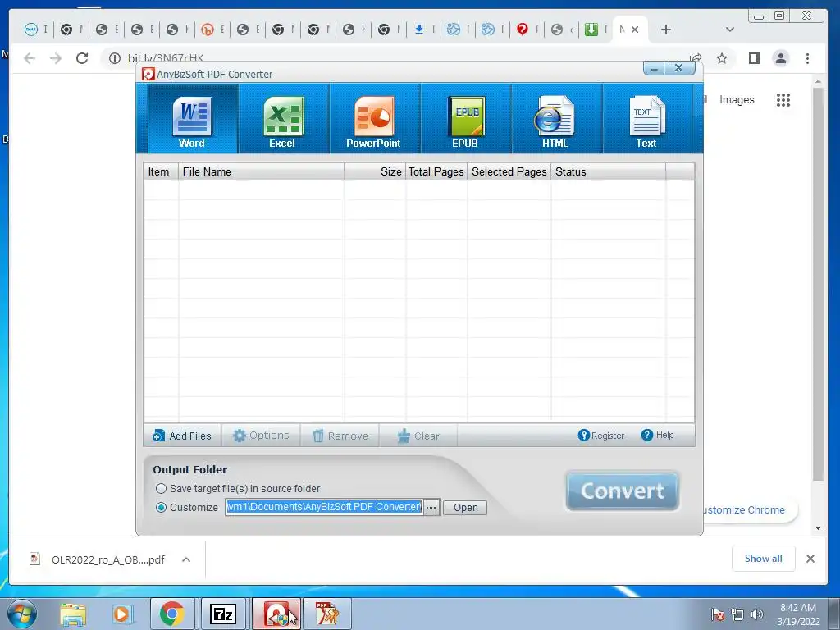
Task: Click the Item column header
Action: (161, 172)
